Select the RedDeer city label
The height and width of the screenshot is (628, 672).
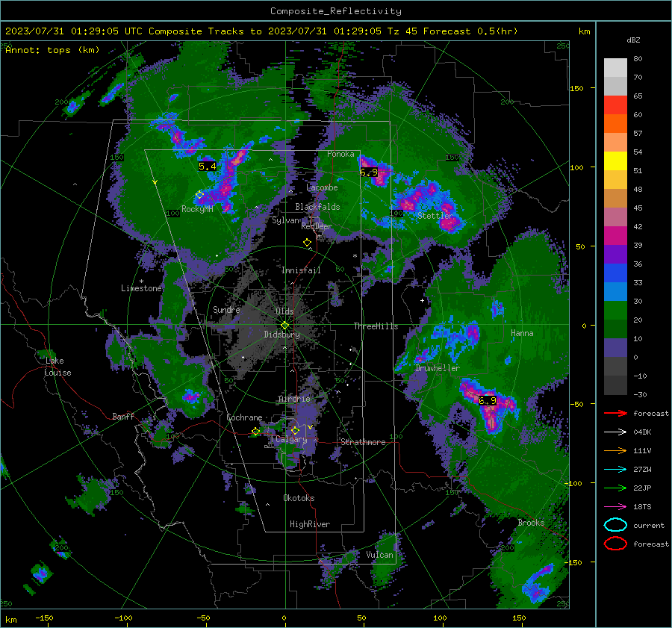317,226
